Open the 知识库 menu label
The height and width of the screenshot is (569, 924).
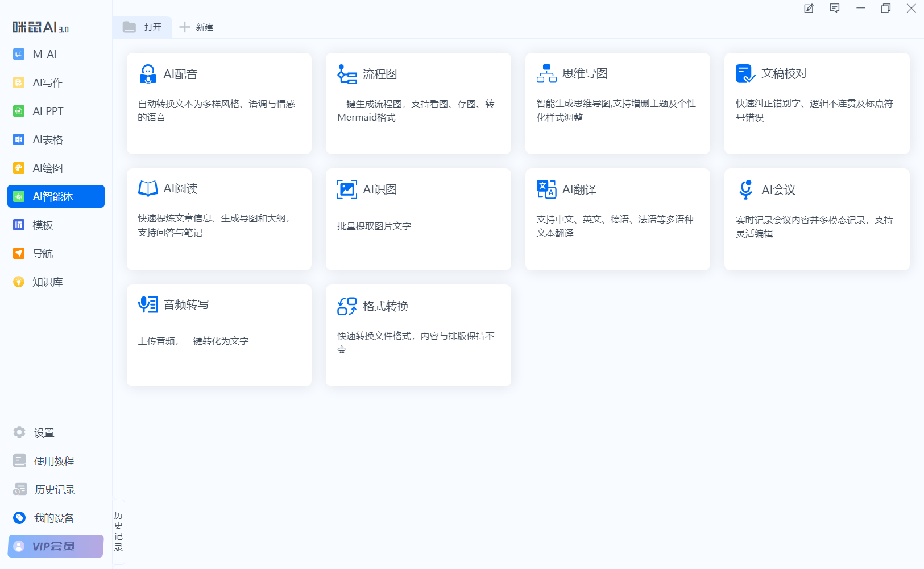point(48,282)
